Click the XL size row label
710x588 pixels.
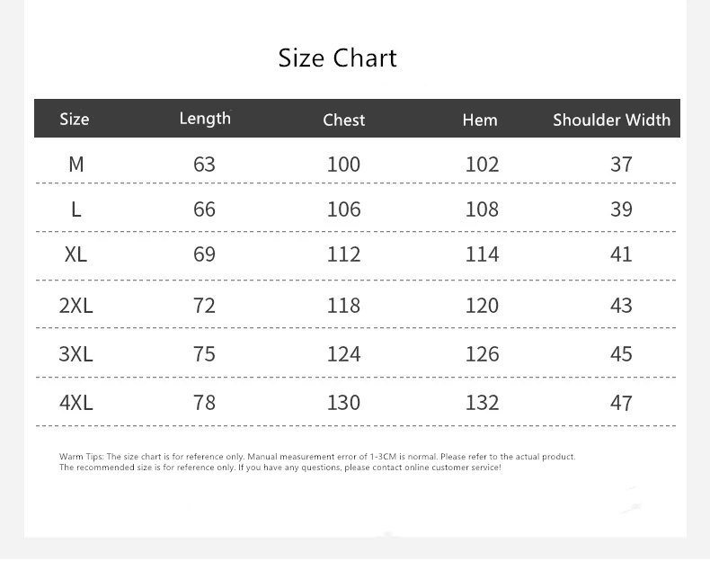click(x=75, y=254)
